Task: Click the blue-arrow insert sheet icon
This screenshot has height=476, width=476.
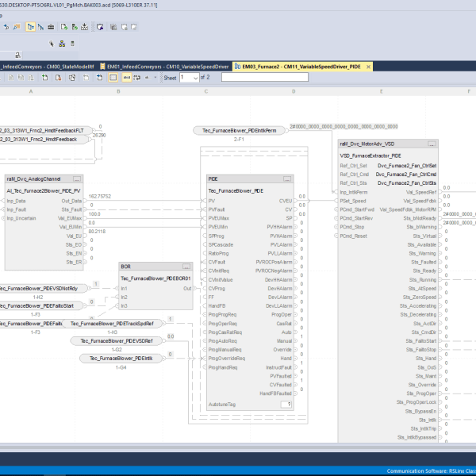Action: point(100,78)
